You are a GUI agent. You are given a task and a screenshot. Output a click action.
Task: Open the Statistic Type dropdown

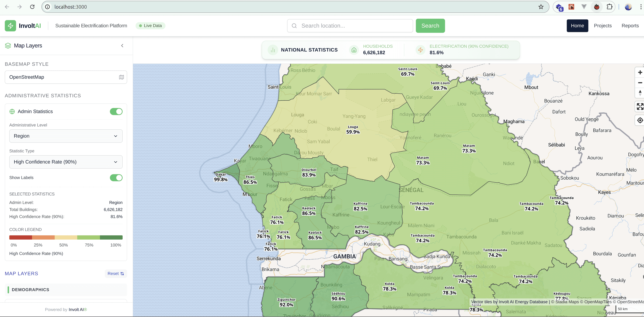tap(66, 162)
